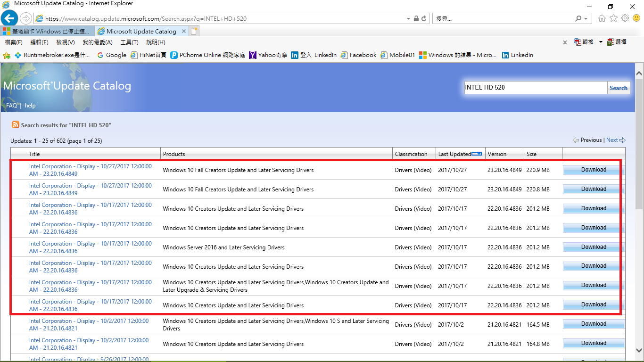Open a new tab with the blank tab button
Image resolution: width=644 pixels, height=362 pixels.
[194, 31]
